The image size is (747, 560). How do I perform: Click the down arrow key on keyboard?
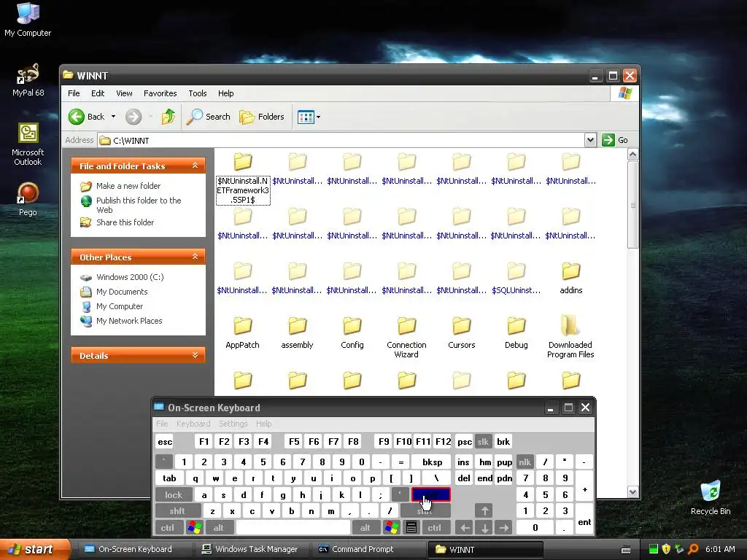coord(484,528)
